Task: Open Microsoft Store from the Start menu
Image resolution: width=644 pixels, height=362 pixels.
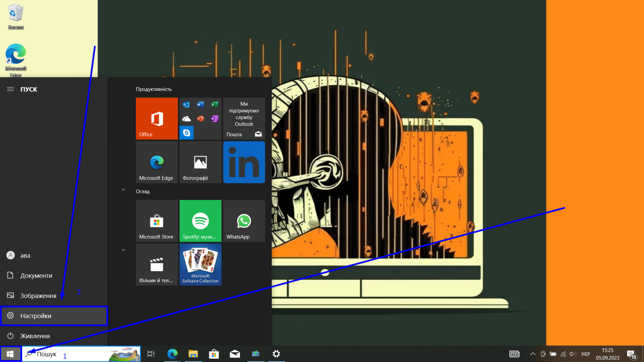Action: point(156,221)
